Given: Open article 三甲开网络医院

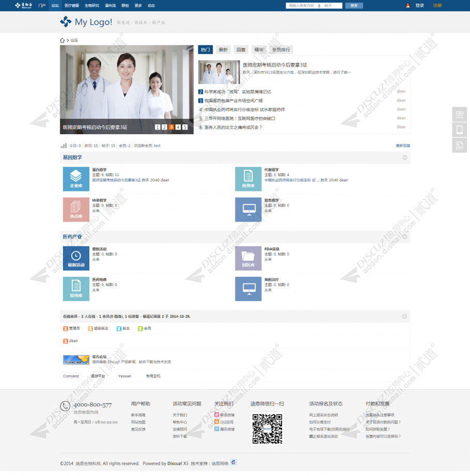Looking at the screenshot, I should point(240,118).
